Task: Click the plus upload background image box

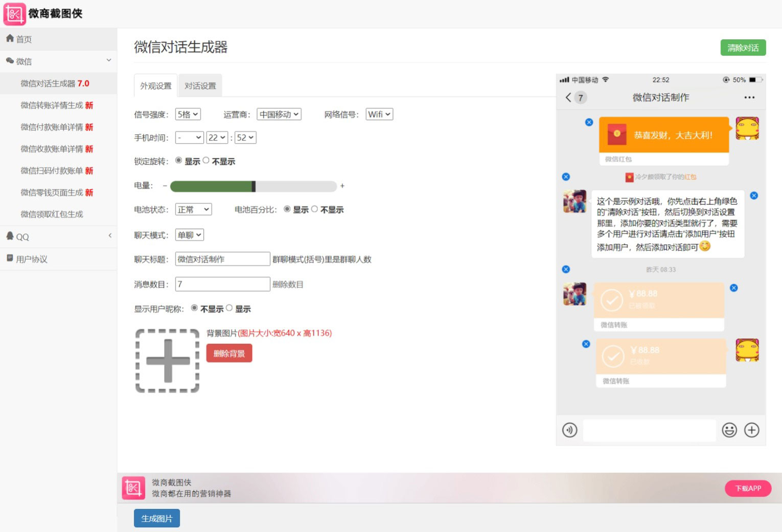Action: (x=167, y=361)
